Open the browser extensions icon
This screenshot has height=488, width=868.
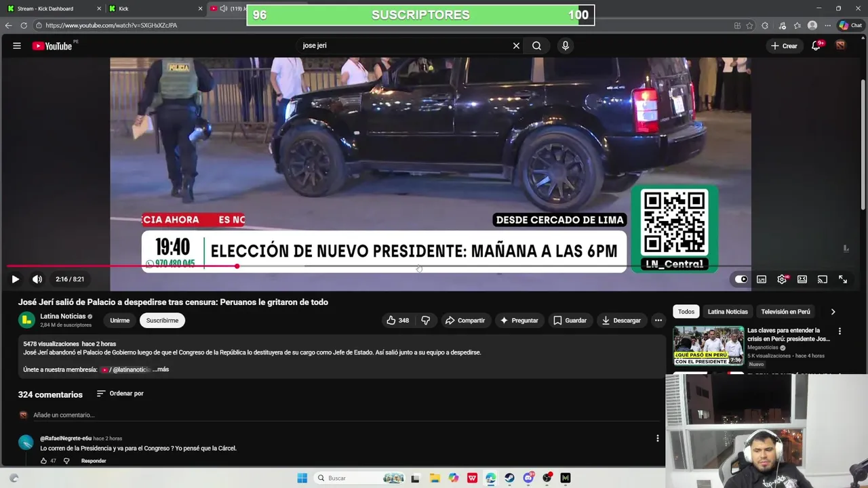tap(765, 25)
